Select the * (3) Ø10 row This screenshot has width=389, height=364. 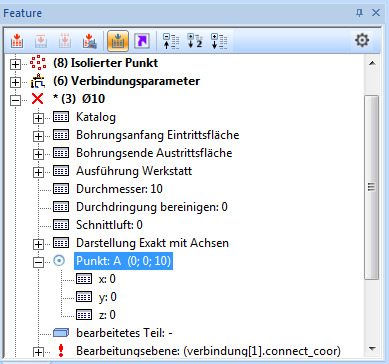tap(79, 99)
